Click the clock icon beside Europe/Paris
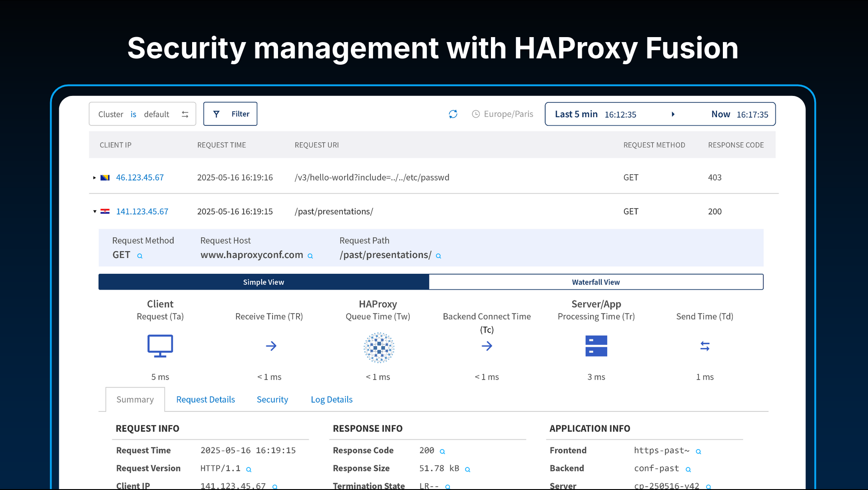868x490 pixels. click(476, 114)
